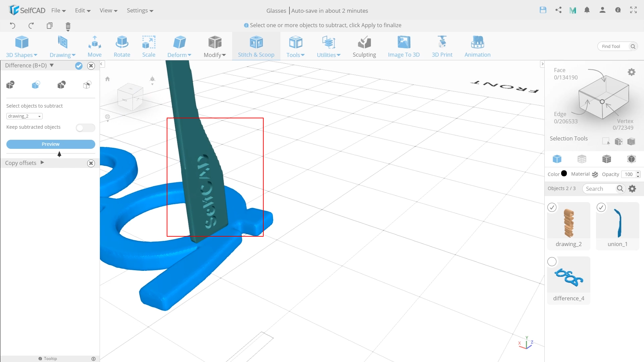This screenshot has width=644, height=362.
Task: Switch to solid plus wireframe view
Action: pyautogui.click(x=607, y=159)
